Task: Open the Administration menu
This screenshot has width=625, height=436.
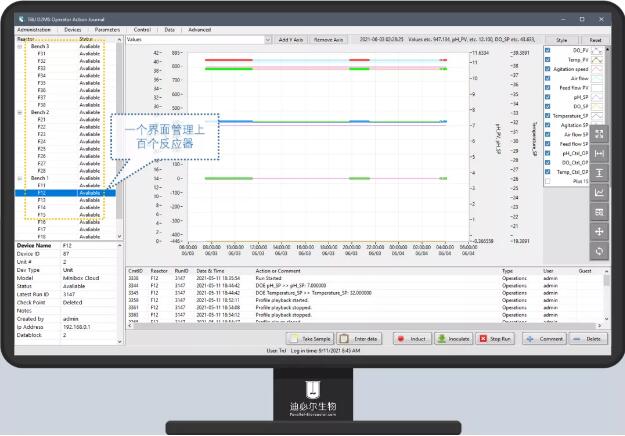Action: [x=34, y=29]
